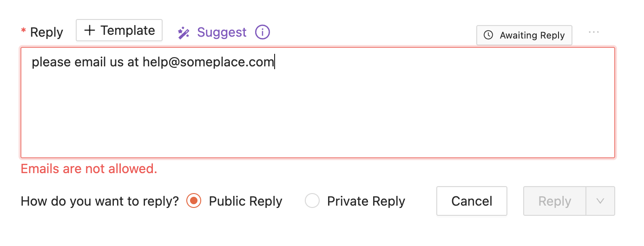Screen dimensions: 644x246
Task: Click the required Reply field label
Action: tap(46, 32)
